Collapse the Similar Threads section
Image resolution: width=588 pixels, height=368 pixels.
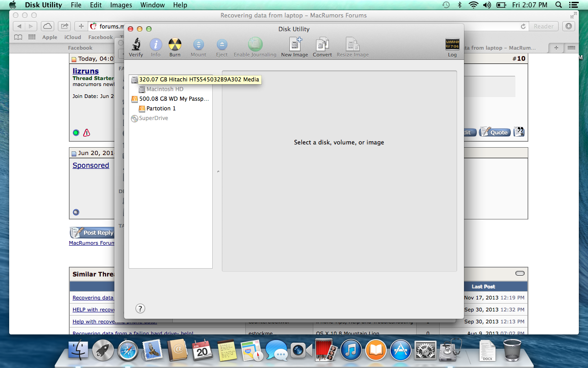[520, 273]
